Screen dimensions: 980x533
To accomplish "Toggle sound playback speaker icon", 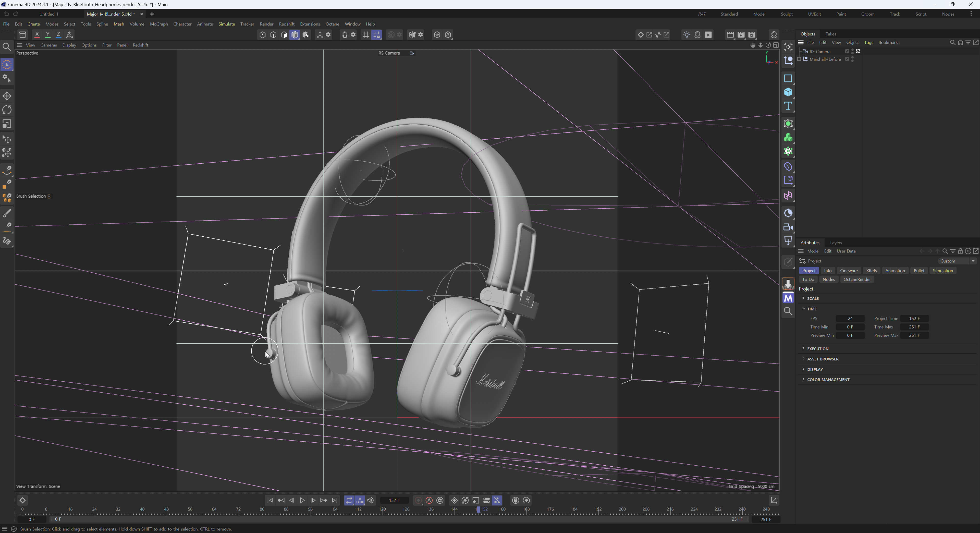I will [x=371, y=500].
